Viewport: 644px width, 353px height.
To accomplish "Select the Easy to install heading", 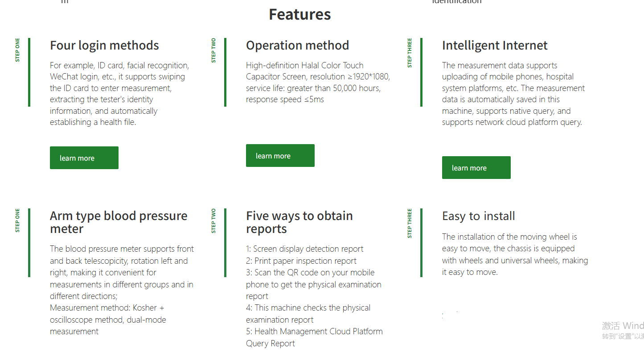I will pyautogui.click(x=478, y=216).
